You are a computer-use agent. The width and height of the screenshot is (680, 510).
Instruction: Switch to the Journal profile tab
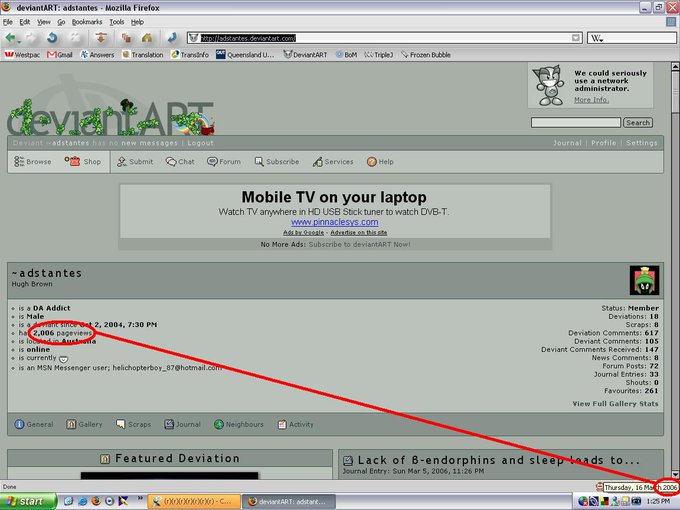tap(182, 424)
